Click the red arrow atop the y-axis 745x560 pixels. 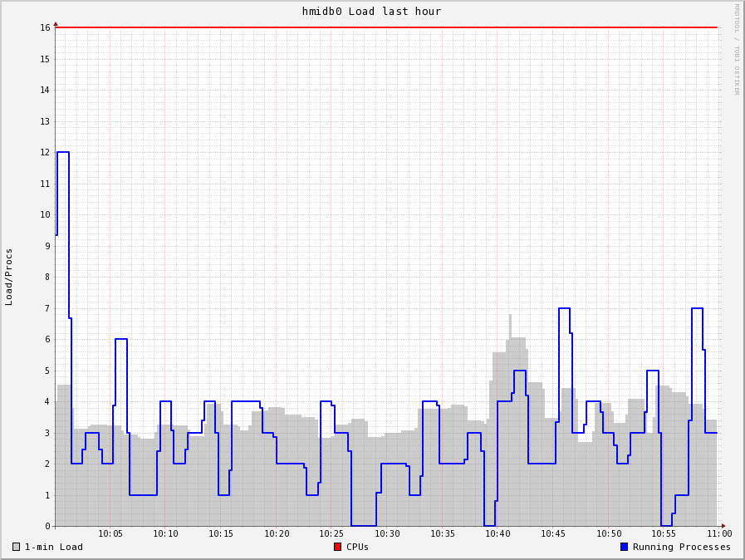tap(56, 24)
